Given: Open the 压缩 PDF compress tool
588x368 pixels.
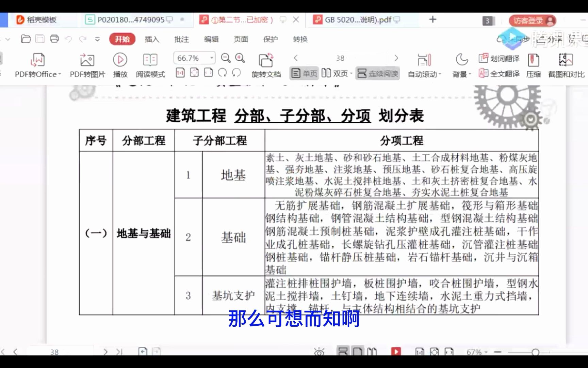Looking at the screenshot, I should [534, 65].
